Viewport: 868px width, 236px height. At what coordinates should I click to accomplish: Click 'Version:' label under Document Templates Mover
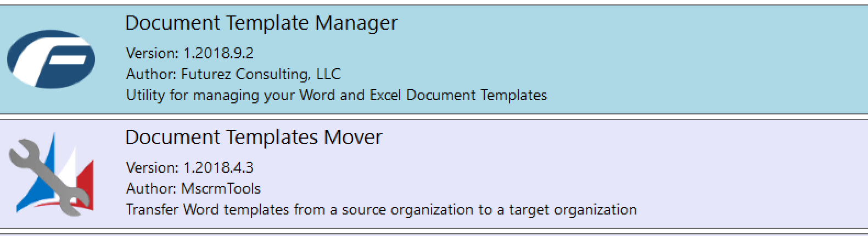point(152,168)
